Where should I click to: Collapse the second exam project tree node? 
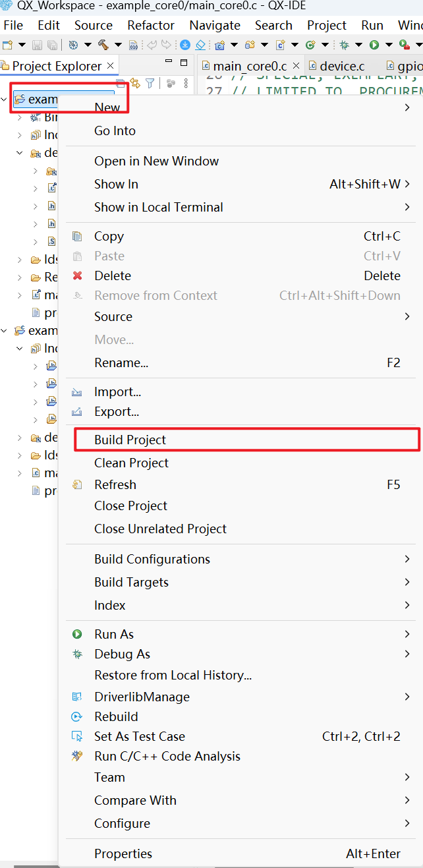click(x=5, y=330)
